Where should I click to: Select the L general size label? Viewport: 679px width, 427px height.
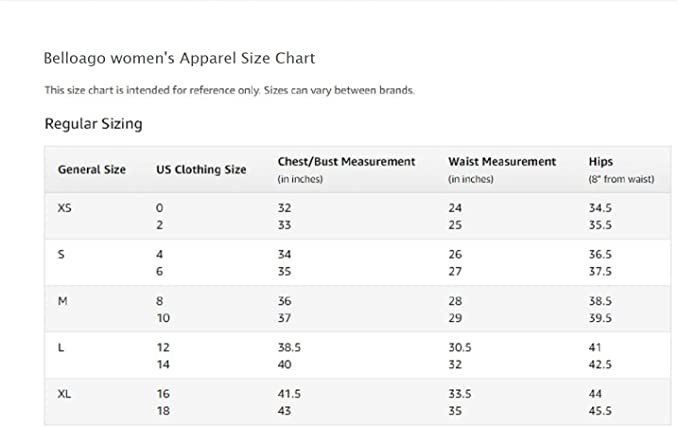click(62, 347)
